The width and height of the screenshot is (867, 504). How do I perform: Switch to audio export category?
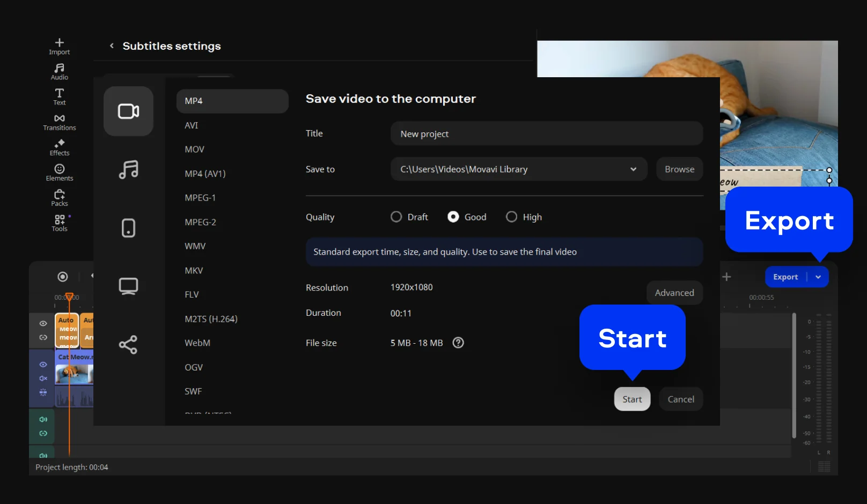pos(128,169)
